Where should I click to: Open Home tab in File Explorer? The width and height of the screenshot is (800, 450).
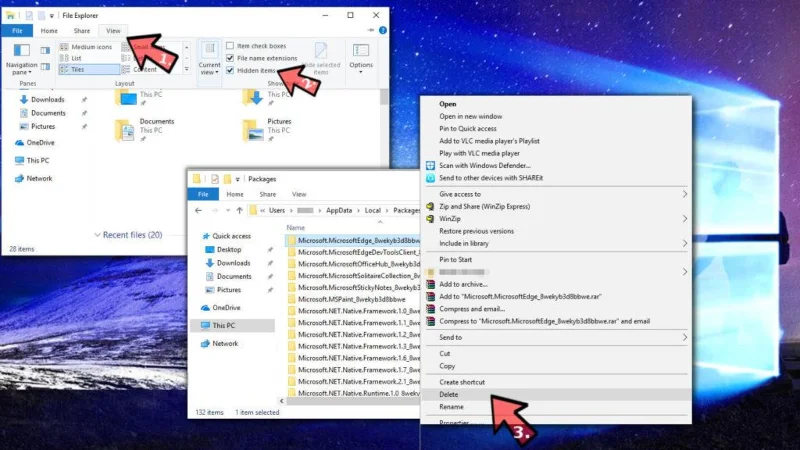(x=49, y=31)
